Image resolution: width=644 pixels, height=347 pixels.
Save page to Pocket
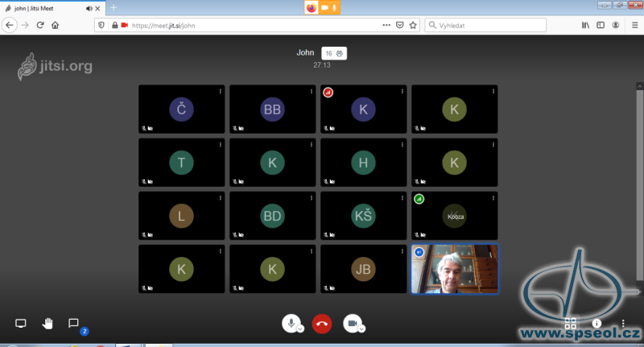[x=399, y=25]
